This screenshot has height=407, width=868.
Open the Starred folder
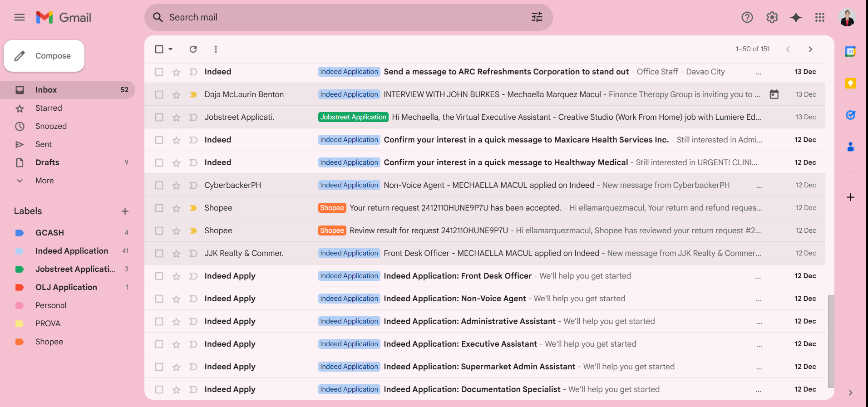[68, 108]
